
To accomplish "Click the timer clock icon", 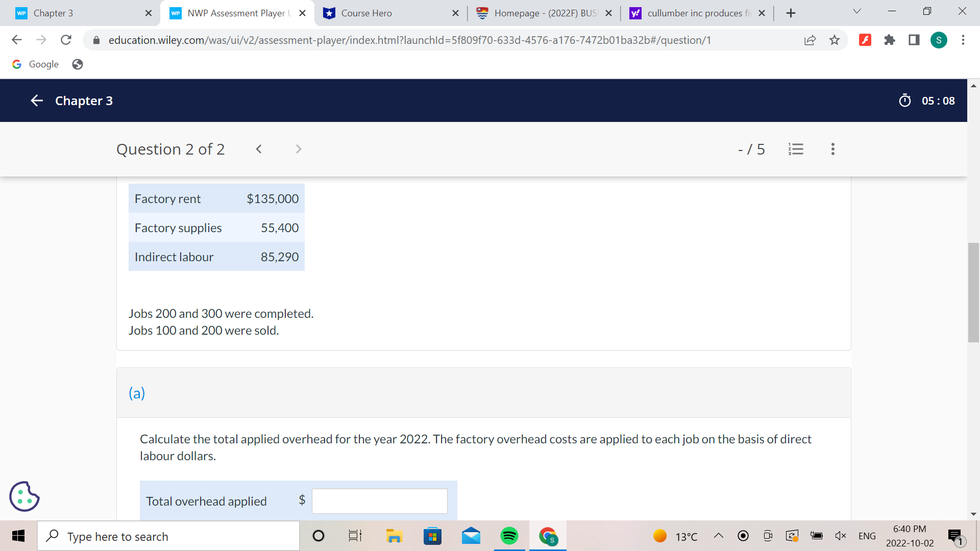I will tap(904, 101).
